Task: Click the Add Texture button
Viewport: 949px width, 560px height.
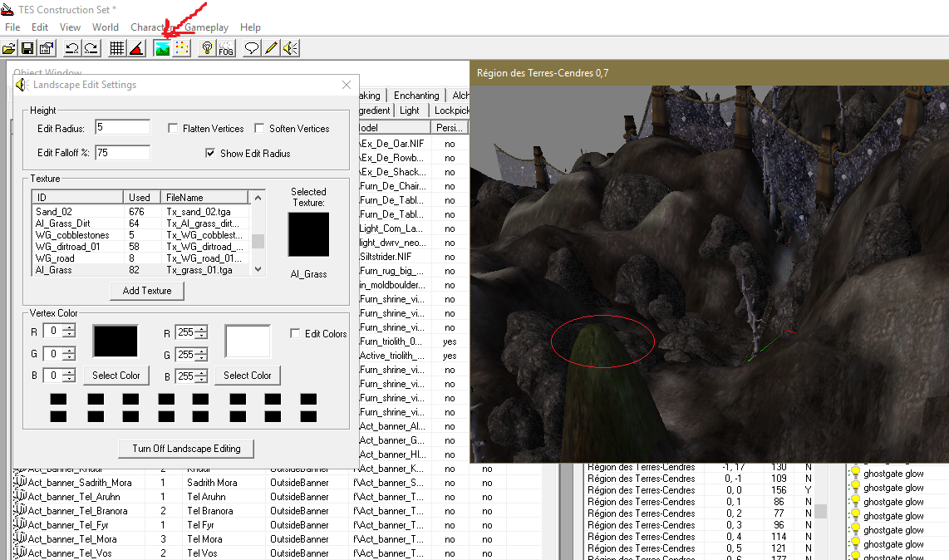Action: tap(147, 291)
